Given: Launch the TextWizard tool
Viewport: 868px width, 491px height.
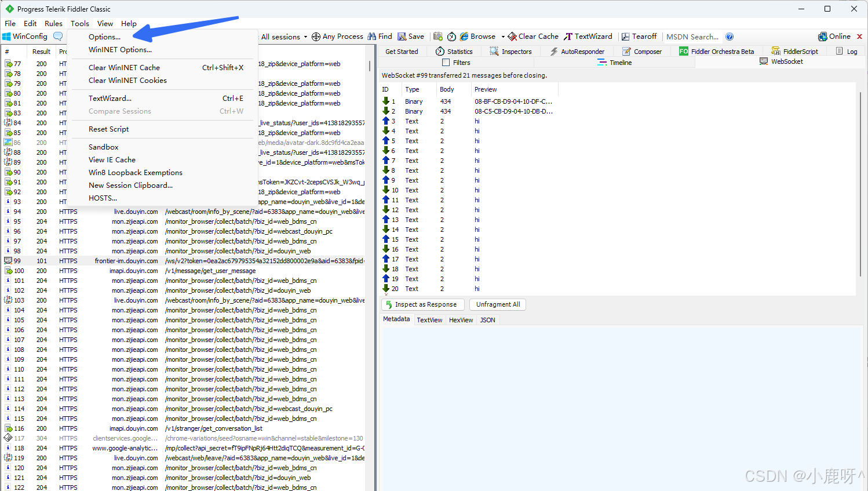Looking at the screenshot, I should (x=588, y=36).
